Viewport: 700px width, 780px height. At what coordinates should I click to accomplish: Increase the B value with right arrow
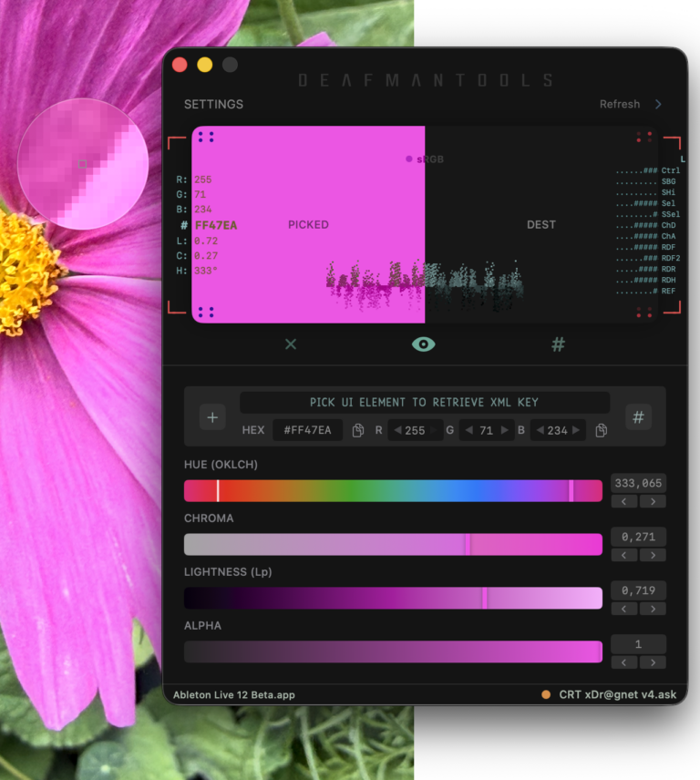pos(576,430)
